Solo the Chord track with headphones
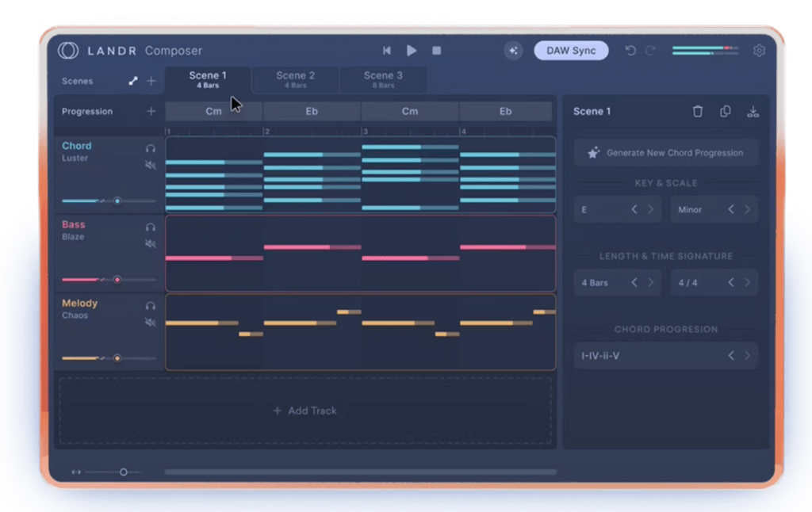The width and height of the screenshot is (812, 512). [150, 148]
